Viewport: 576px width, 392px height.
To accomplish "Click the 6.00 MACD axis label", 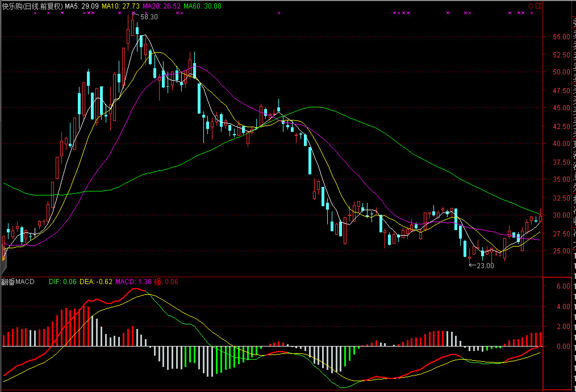I will [562, 287].
